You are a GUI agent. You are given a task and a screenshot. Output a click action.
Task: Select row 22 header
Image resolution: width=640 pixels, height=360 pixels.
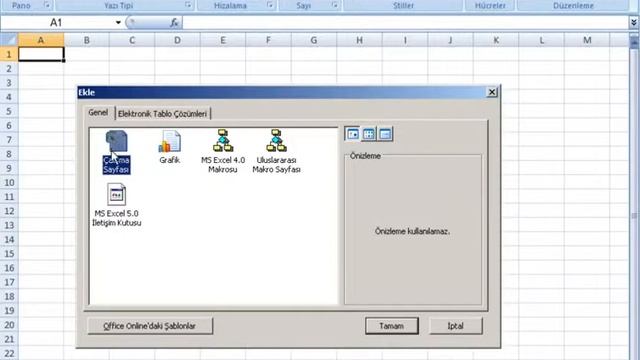[x=9, y=353]
